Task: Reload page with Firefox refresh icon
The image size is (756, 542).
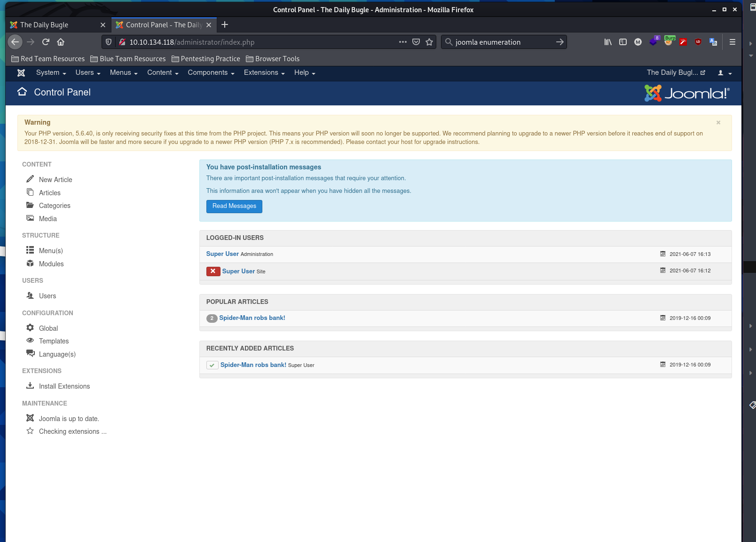Action: coord(46,42)
